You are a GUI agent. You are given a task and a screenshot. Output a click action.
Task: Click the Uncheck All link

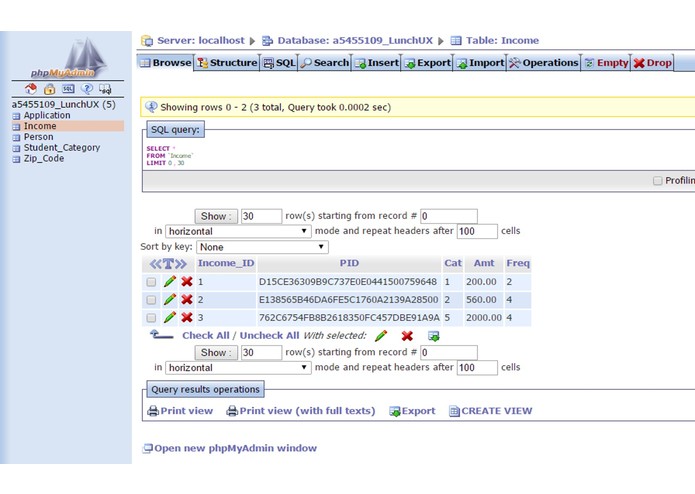point(269,335)
